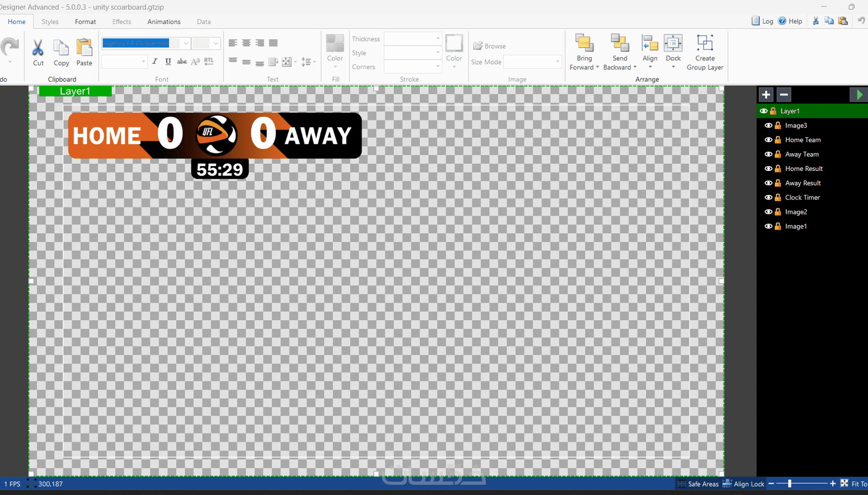Click the quick-access cut scissors icon
Screen dimensions: 868x495
click(815, 21)
